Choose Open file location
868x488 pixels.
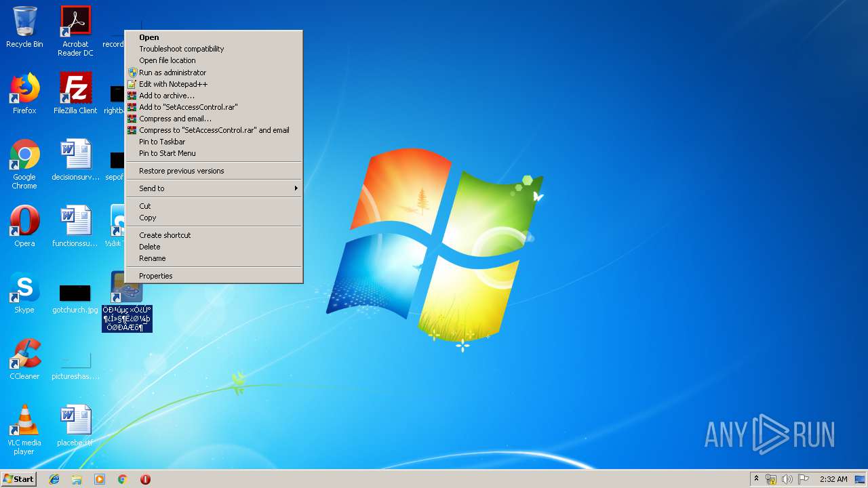coord(214,60)
